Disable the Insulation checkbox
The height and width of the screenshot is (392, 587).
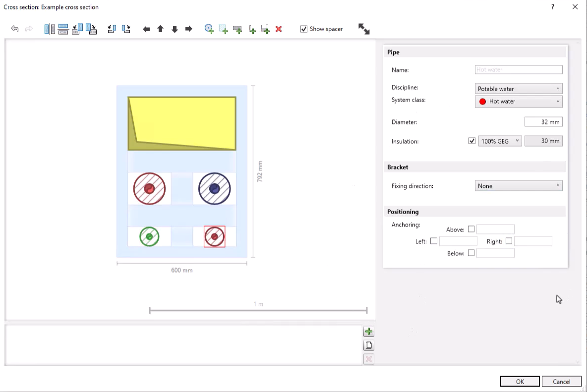point(471,141)
